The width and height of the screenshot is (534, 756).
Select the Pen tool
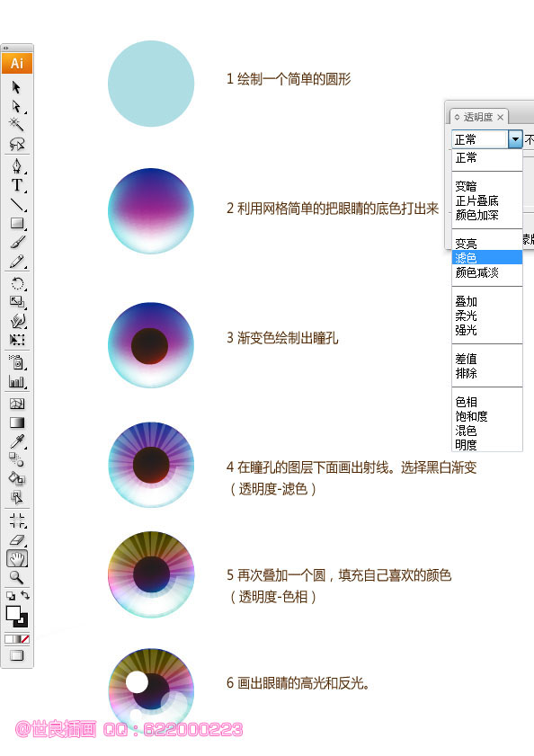pos(17,166)
